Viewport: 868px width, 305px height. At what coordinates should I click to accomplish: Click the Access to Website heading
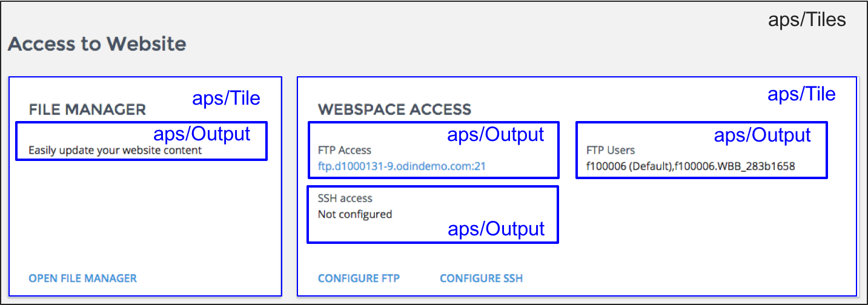97,44
